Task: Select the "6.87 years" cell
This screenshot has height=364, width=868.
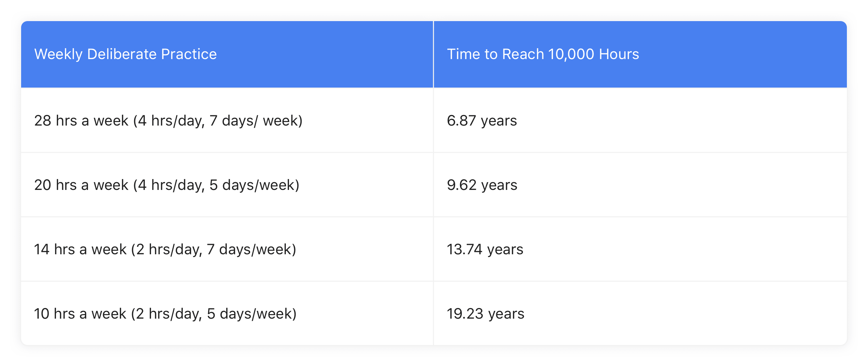Action: 482,121
